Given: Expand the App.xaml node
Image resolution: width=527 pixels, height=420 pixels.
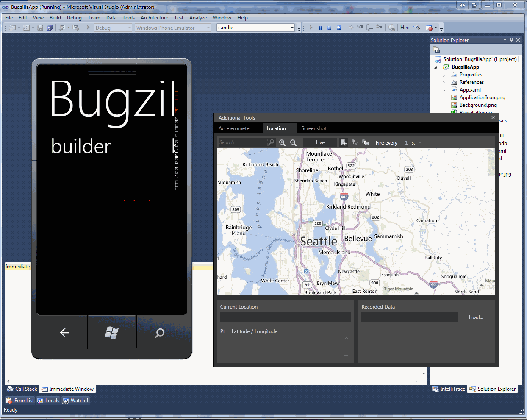Looking at the screenshot, I should pos(444,90).
